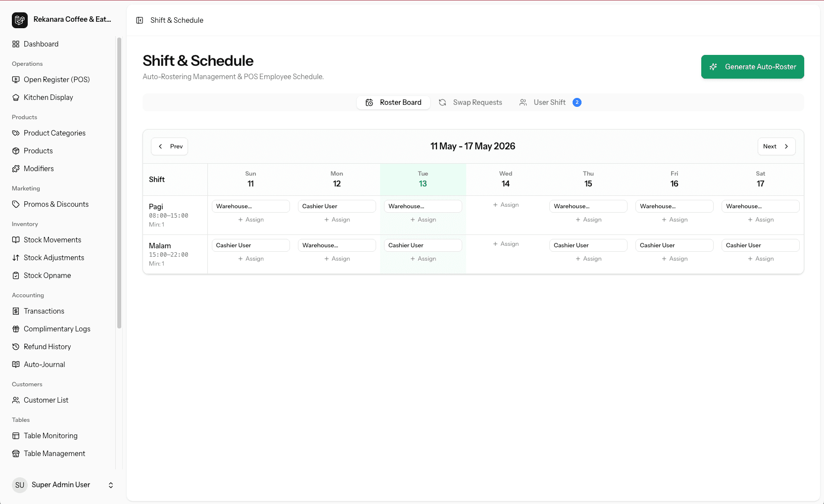The height and width of the screenshot is (504, 824).
Task: Go to next week with Next
Action: [x=776, y=146]
